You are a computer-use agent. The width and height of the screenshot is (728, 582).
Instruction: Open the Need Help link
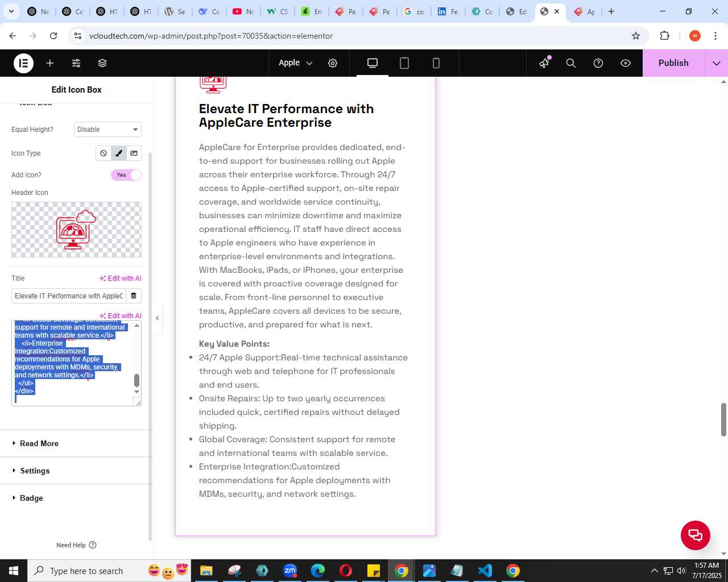(76, 545)
